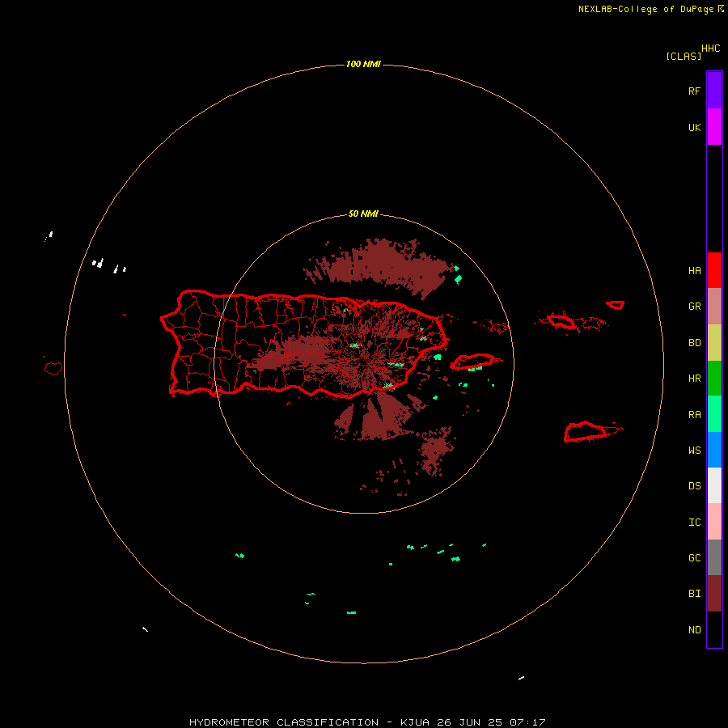Click the BI legend label

point(694,594)
